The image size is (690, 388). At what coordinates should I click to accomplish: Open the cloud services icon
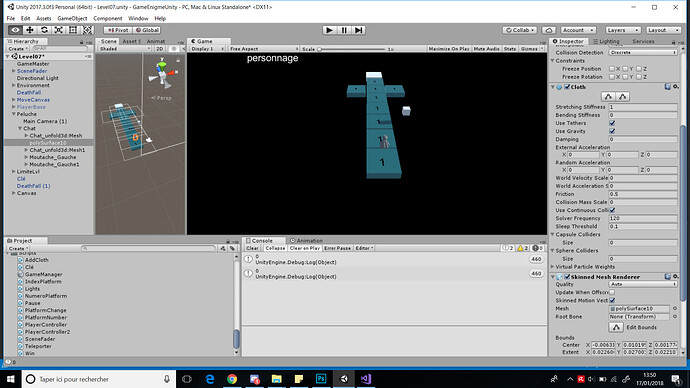[548, 30]
